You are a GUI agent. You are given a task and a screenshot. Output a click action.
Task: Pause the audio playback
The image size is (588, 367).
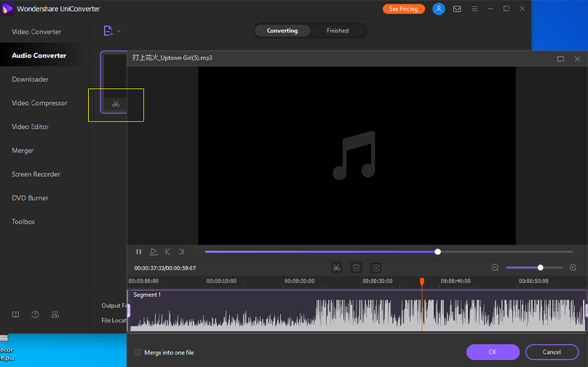[x=139, y=252]
